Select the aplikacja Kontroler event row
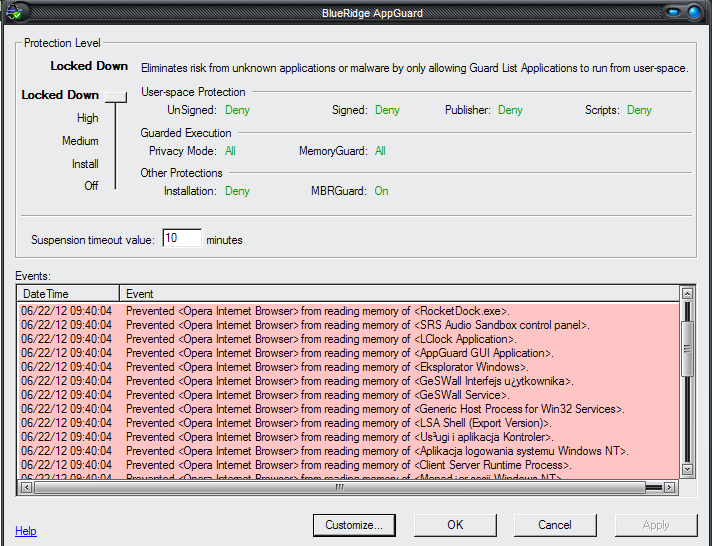Viewport: 712px width, 546px height. pyautogui.click(x=348, y=437)
